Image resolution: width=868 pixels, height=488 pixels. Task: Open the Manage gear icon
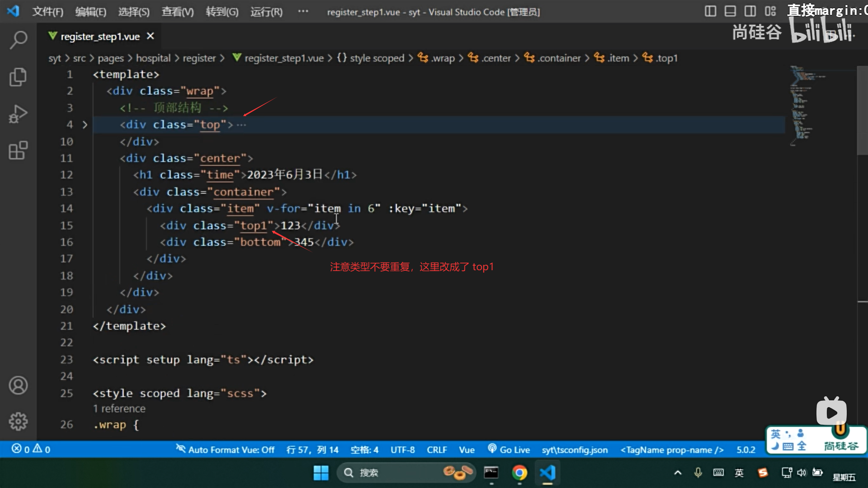pos(18,422)
